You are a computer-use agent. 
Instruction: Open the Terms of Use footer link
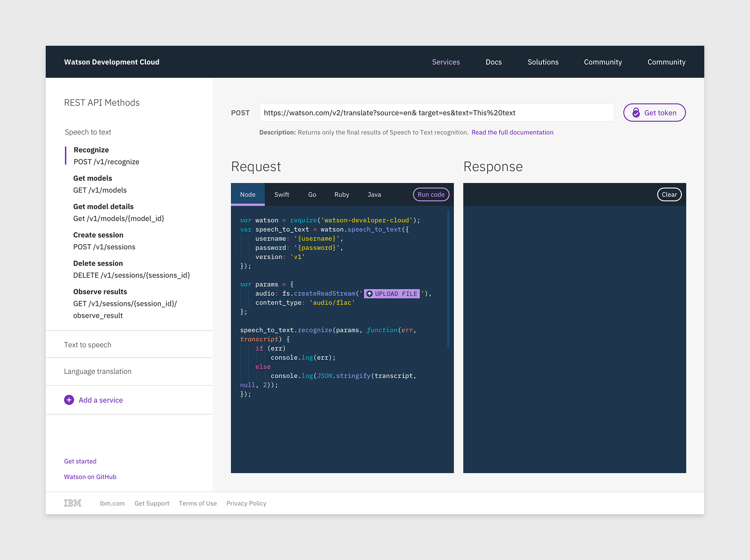(x=198, y=503)
